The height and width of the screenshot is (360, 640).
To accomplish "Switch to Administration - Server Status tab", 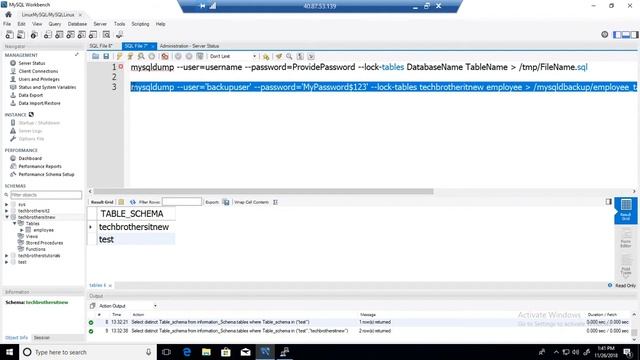I will click(189, 46).
